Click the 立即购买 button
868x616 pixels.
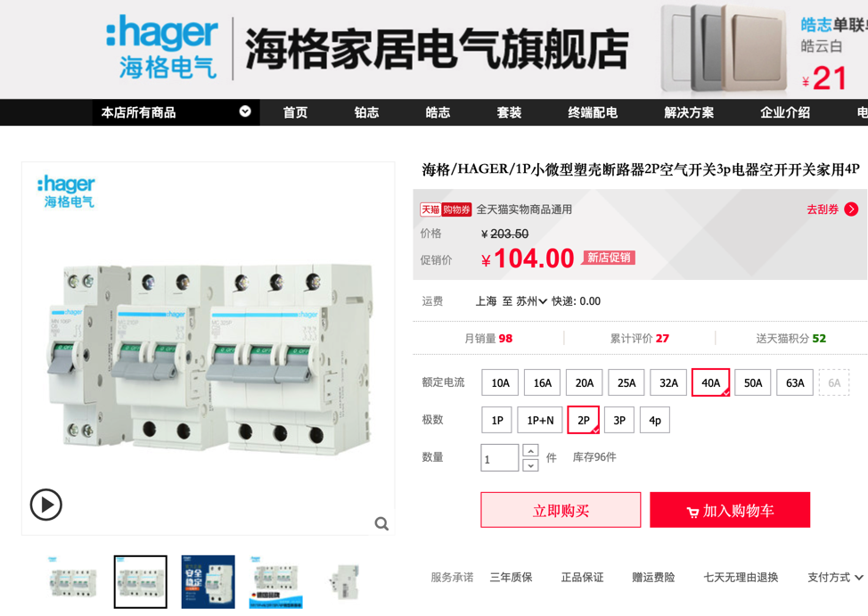click(x=561, y=510)
